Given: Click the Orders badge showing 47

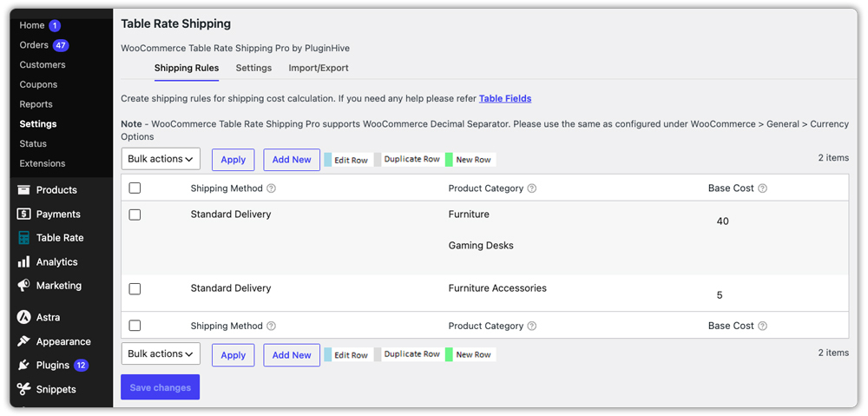Looking at the screenshot, I should pyautogui.click(x=61, y=45).
